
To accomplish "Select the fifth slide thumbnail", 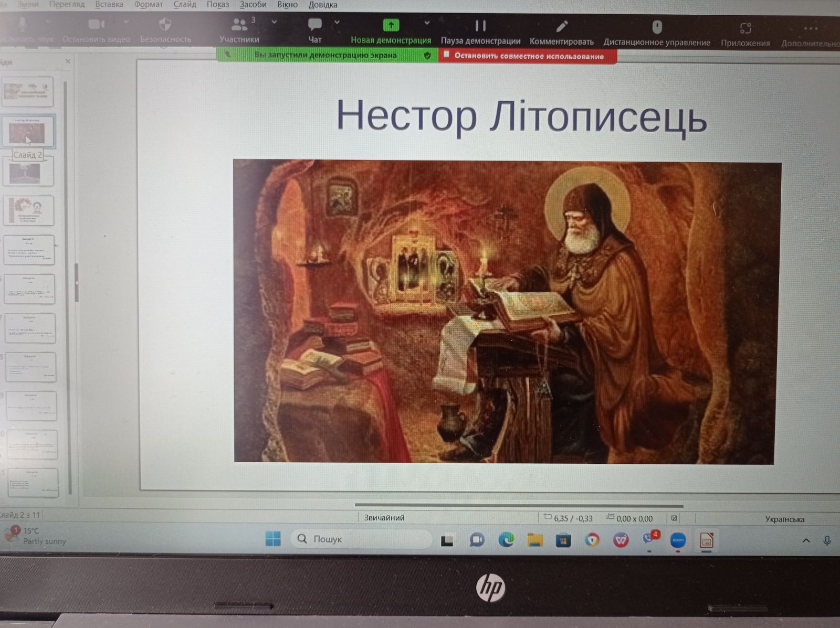I will (29, 250).
